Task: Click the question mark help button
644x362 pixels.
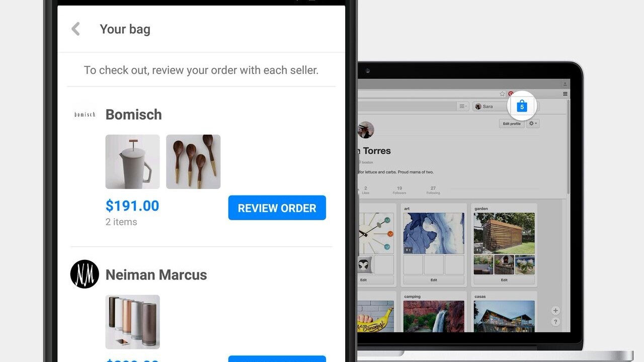Action: point(555,322)
